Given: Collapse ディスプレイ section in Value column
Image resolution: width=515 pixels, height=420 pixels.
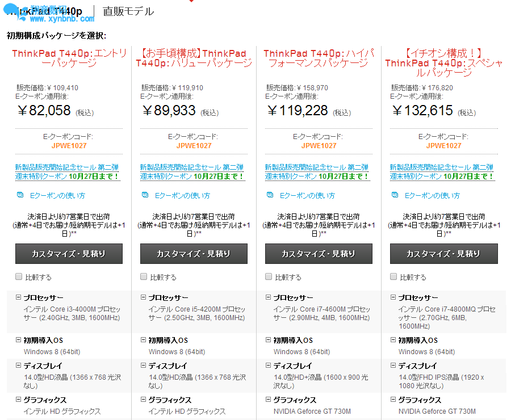Looking at the screenshot, I should tap(143, 366).
